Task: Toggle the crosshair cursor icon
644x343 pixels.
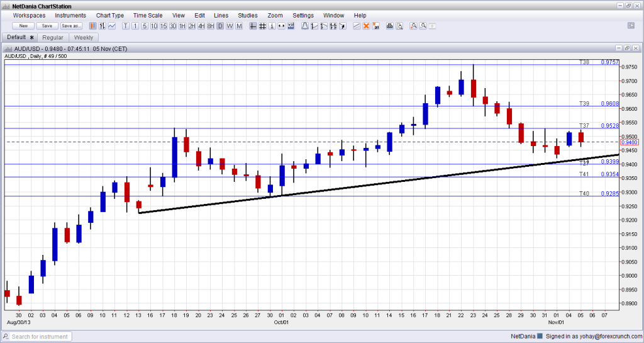Action: (x=253, y=26)
